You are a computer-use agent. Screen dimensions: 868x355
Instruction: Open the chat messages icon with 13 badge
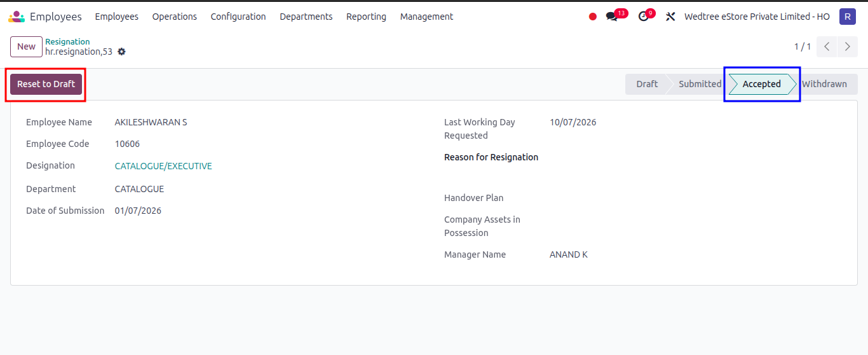point(613,17)
